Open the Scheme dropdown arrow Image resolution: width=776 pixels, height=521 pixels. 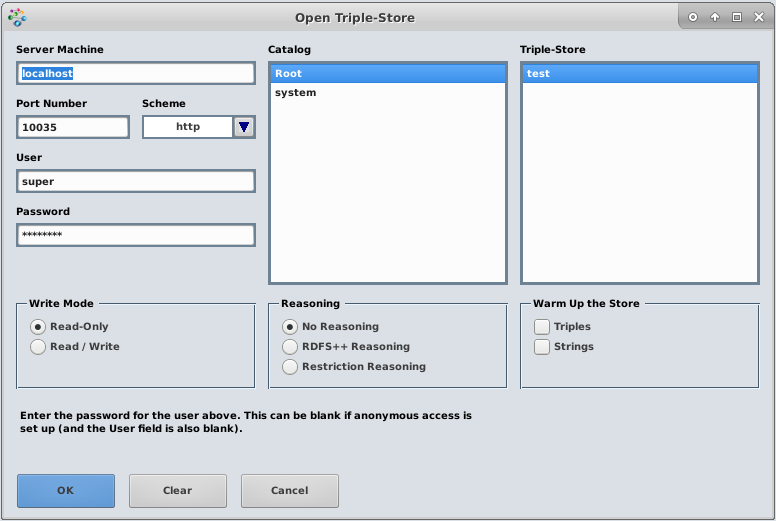click(244, 127)
